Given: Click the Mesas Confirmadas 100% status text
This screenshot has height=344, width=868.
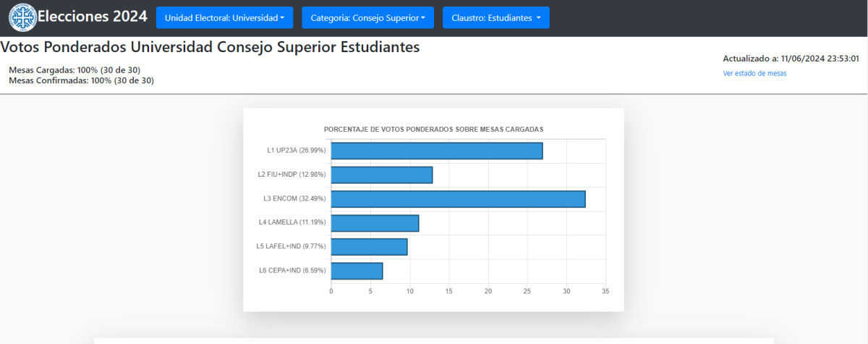Looking at the screenshot, I should (x=81, y=80).
